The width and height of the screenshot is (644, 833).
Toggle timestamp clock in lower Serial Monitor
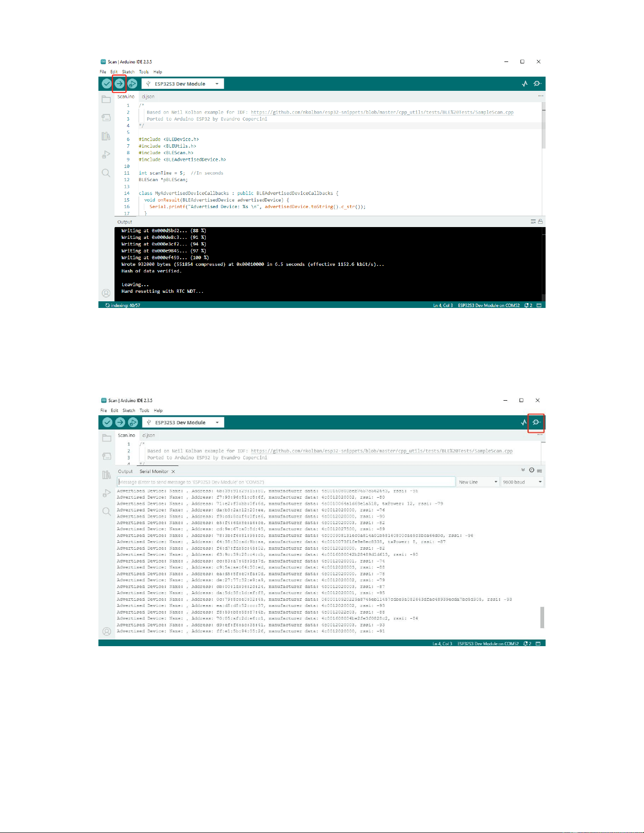(531, 470)
